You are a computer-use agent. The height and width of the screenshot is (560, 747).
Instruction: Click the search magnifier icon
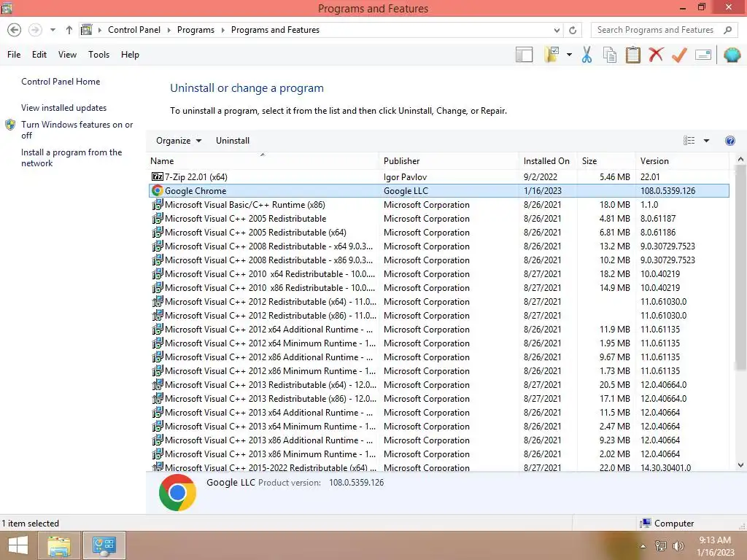(x=727, y=30)
